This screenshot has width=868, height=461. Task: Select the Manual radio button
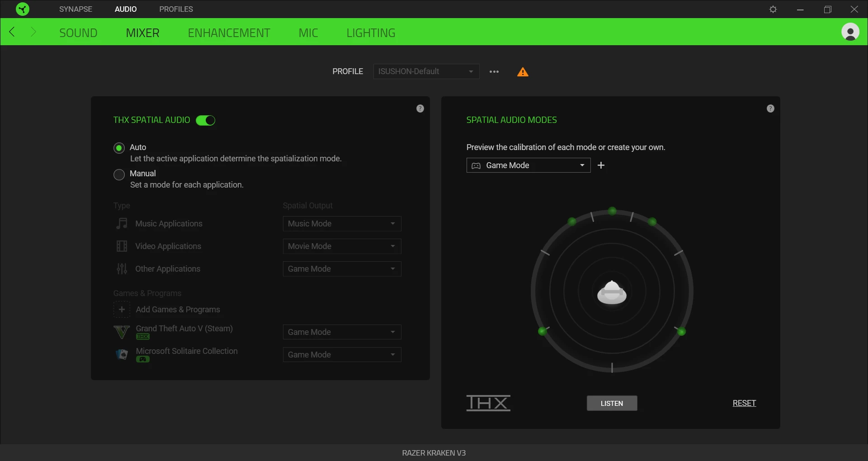click(x=119, y=174)
